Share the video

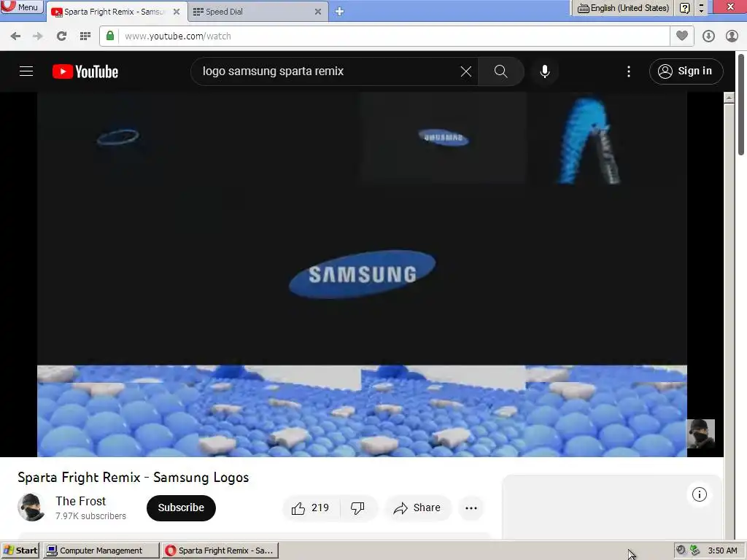417,508
